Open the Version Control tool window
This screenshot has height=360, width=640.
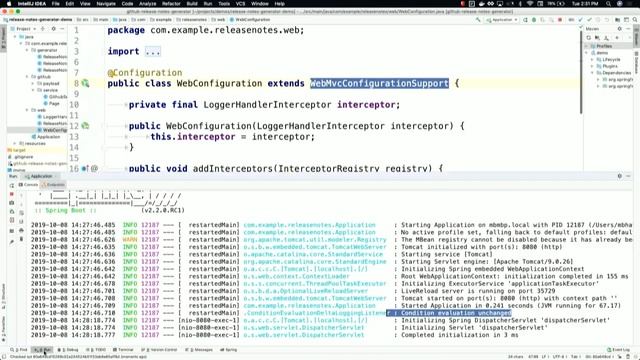(159, 350)
